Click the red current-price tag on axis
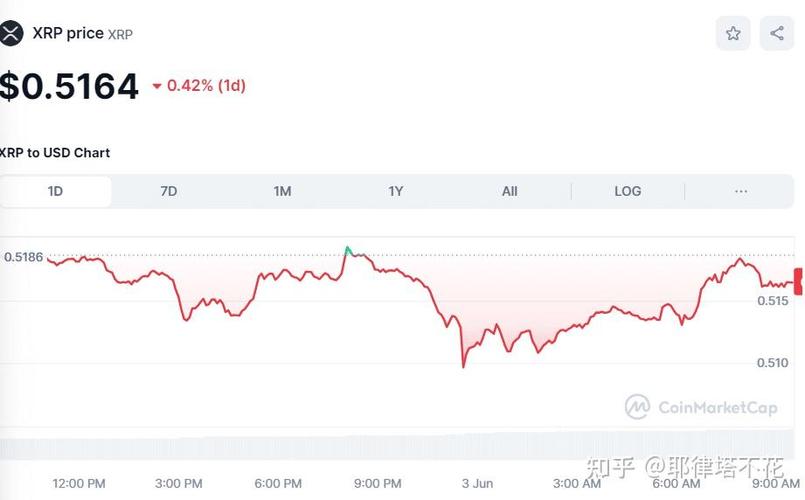Viewport: 805px width, 500px height. tap(798, 281)
